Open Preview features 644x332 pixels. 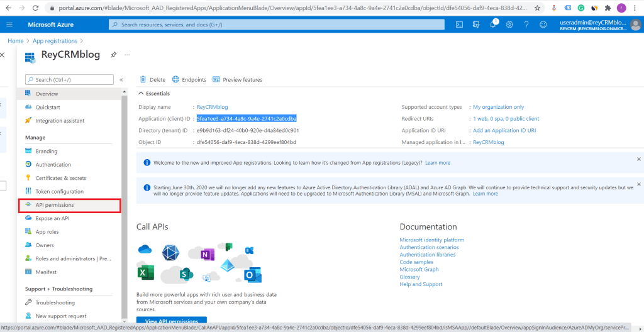pyautogui.click(x=238, y=80)
